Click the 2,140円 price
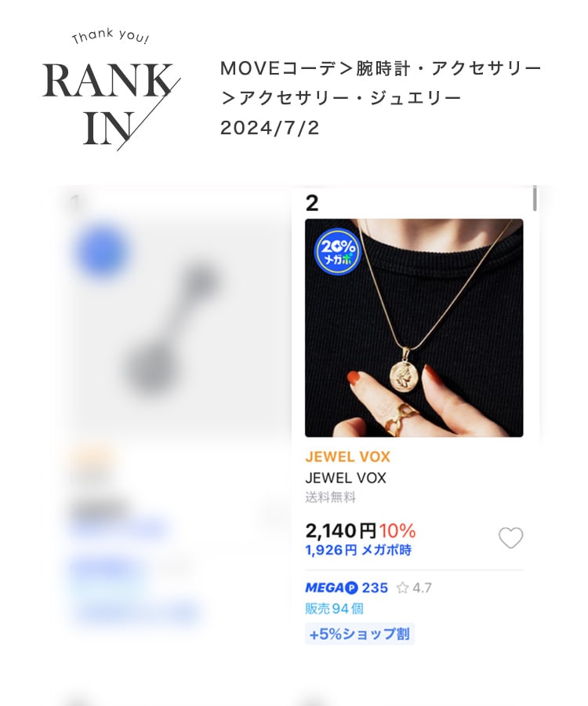 pos(340,530)
